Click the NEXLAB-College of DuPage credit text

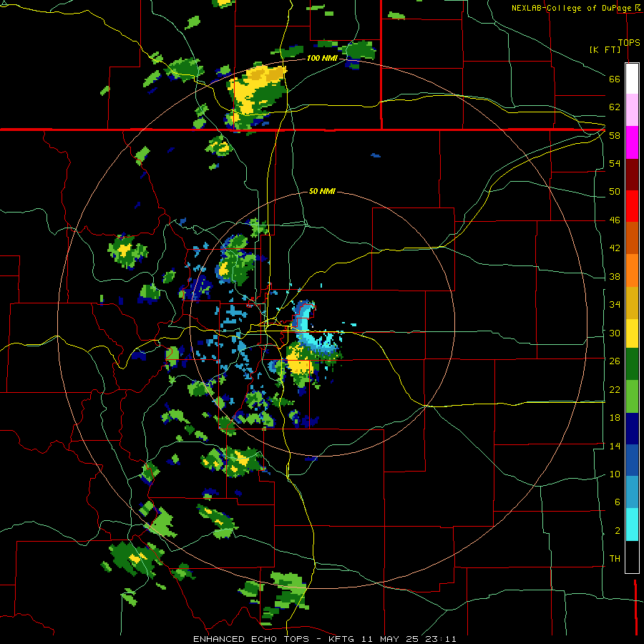(572, 8)
